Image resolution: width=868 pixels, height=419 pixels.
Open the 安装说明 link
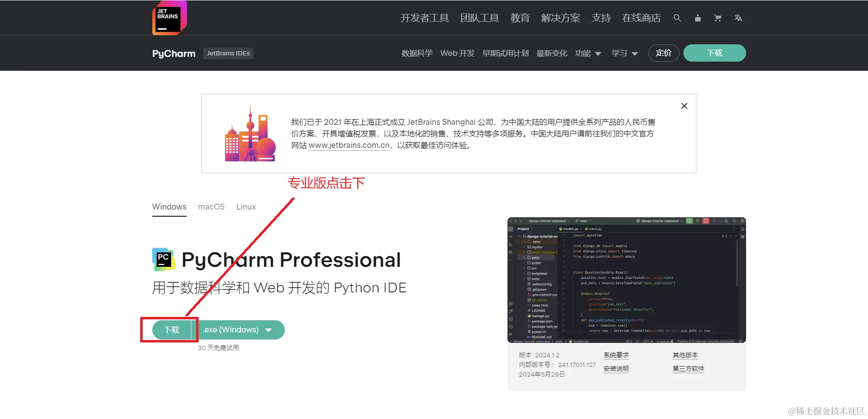pyautogui.click(x=616, y=369)
